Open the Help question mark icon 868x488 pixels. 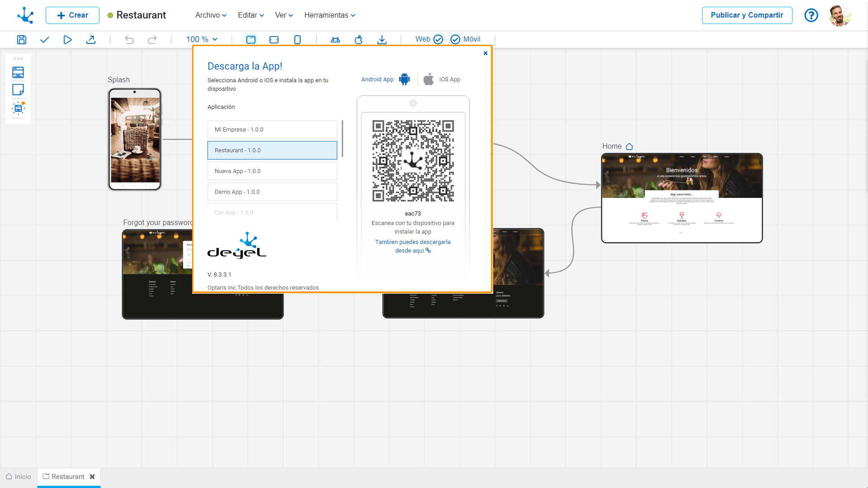(811, 15)
